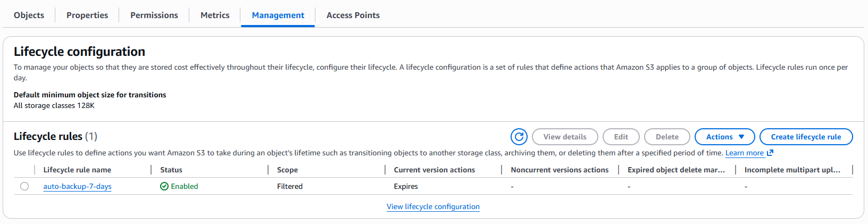Click the View lifecycle configuration link

[433, 206]
